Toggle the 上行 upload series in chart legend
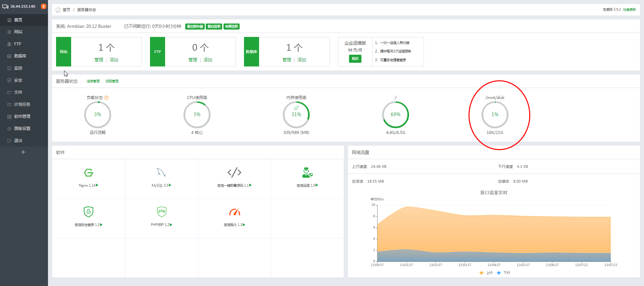Image resolution: width=644 pixels, height=286 pixels. click(x=486, y=273)
